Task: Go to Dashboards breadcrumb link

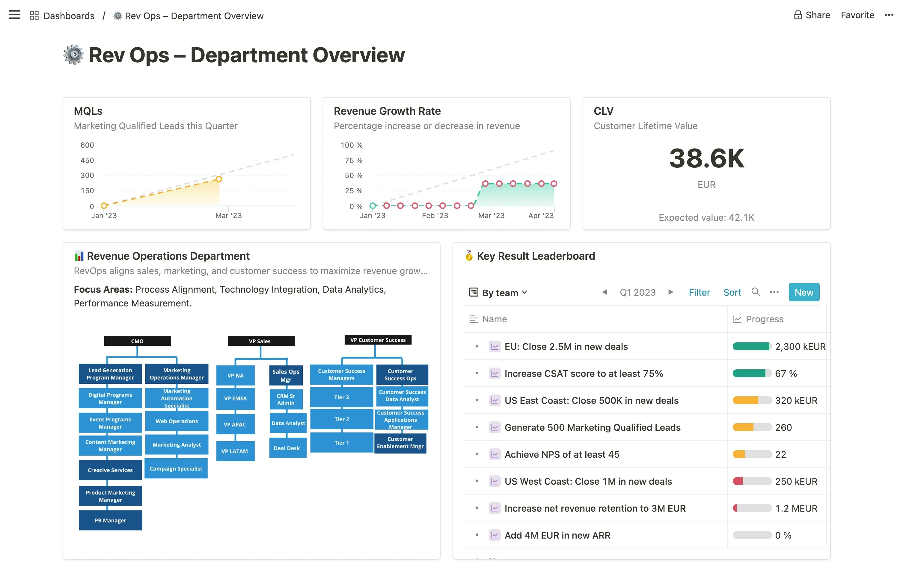Action: [x=69, y=16]
